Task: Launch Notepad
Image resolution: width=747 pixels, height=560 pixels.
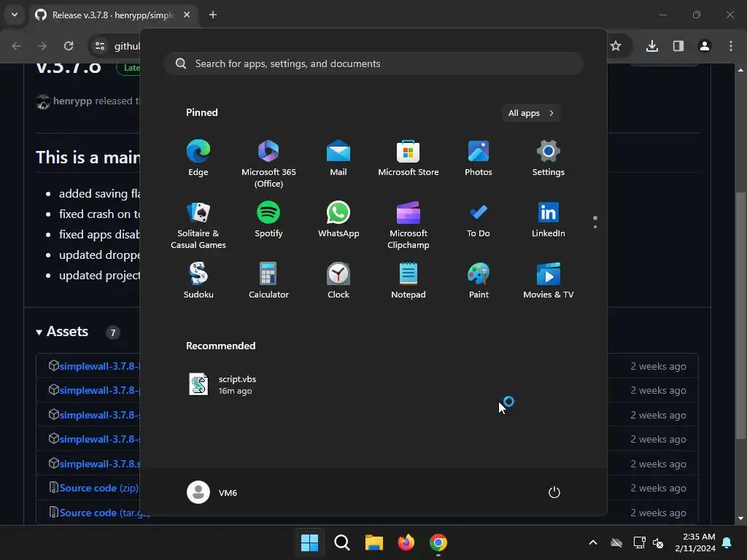Action: 409,281
